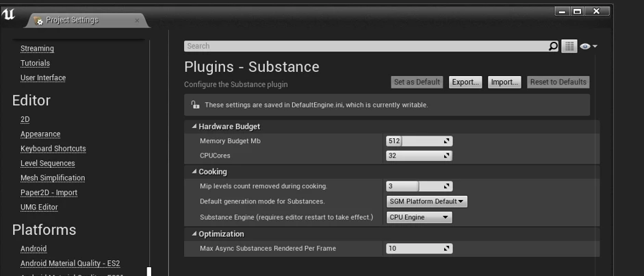Open UMG Editor settings
This screenshot has width=644, height=276.
39,208
